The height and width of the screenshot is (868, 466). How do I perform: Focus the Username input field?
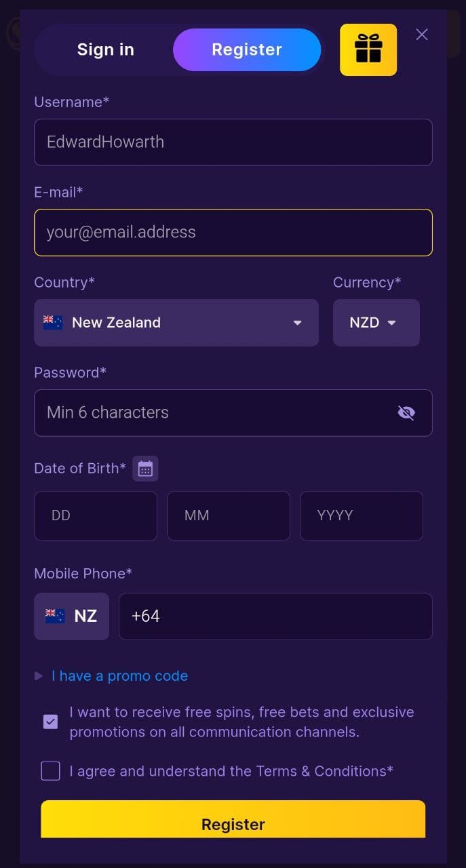pyautogui.click(x=233, y=142)
